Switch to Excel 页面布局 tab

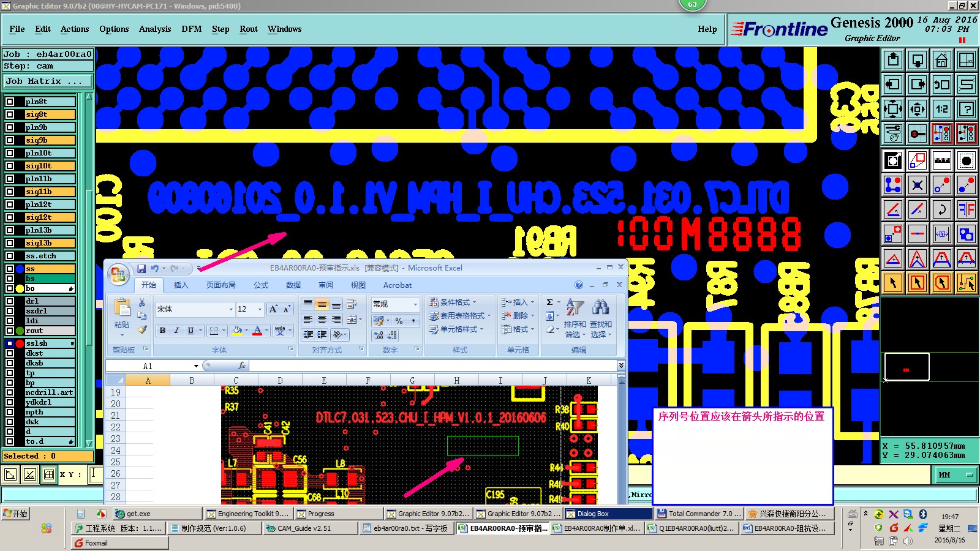point(221,285)
